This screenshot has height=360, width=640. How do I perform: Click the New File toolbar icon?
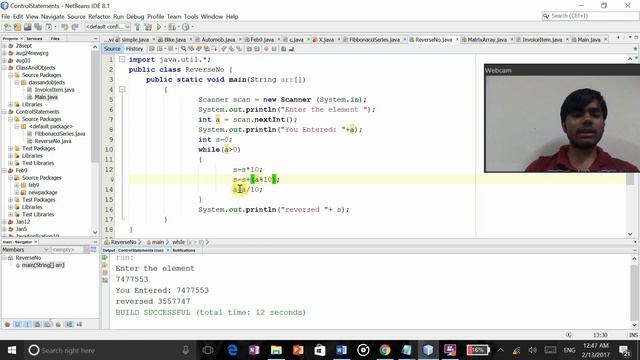(x=7, y=27)
